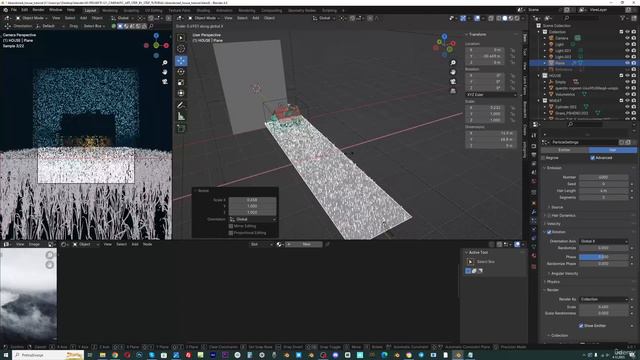The image size is (640, 360).
Task: Switch to the Geometry Nodes workspace tab
Action: (302, 11)
